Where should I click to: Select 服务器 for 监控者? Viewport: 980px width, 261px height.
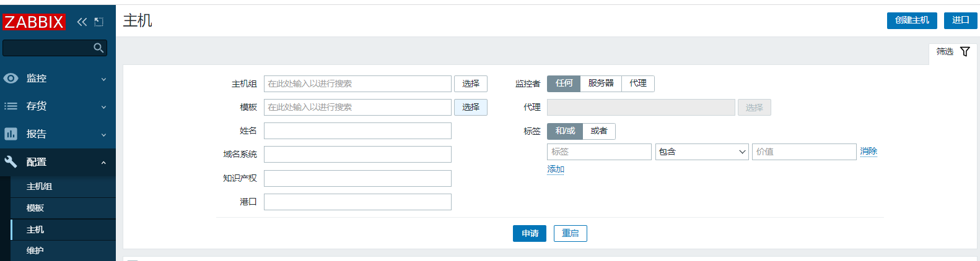[x=601, y=83]
